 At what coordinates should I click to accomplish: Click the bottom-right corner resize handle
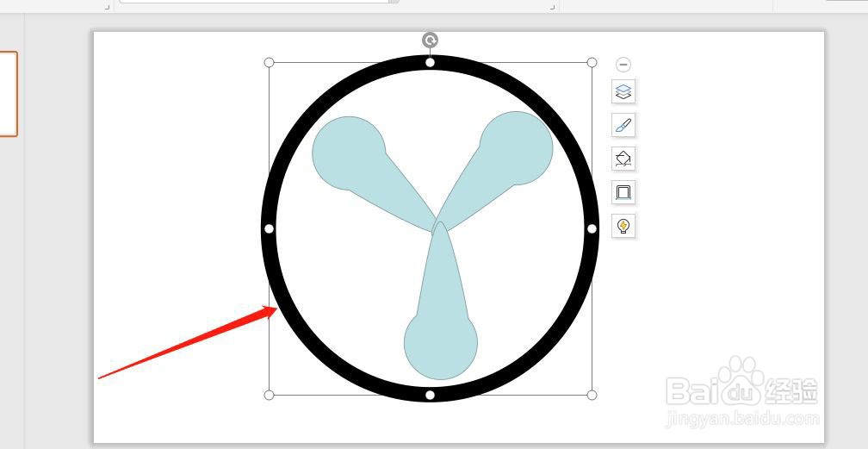[x=592, y=395]
